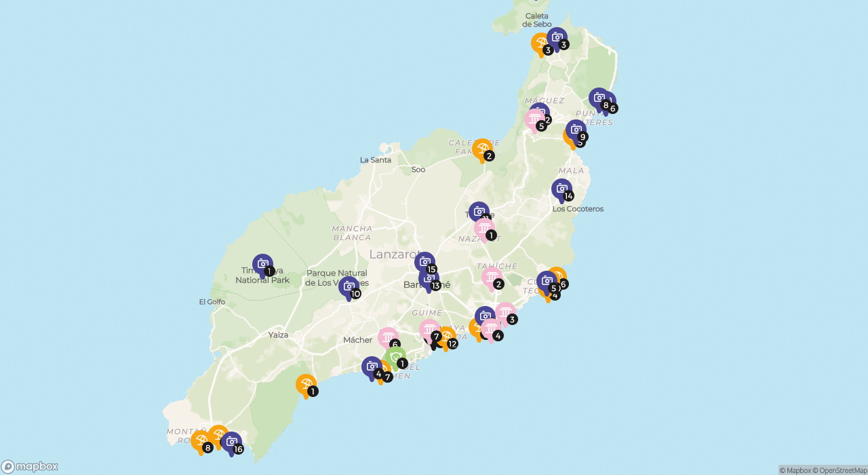The image size is (868, 475).
Task: Select camera marker 10 near Parque Natural
Action: click(x=349, y=287)
